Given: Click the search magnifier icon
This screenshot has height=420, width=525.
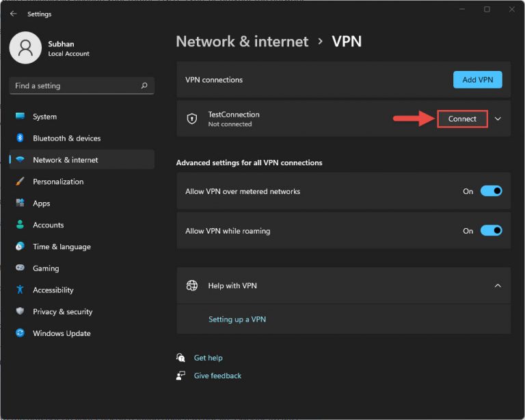Looking at the screenshot, I should click(x=144, y=86).
